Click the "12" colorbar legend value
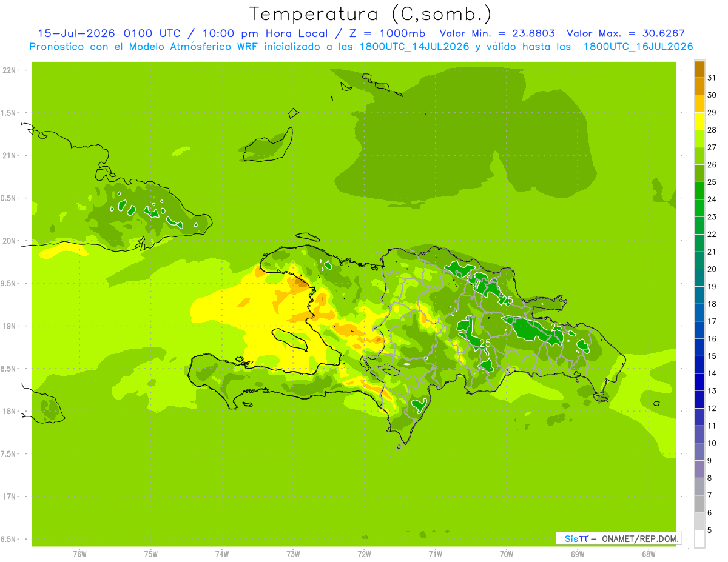 pyautogui.click(x=712, y=408)
